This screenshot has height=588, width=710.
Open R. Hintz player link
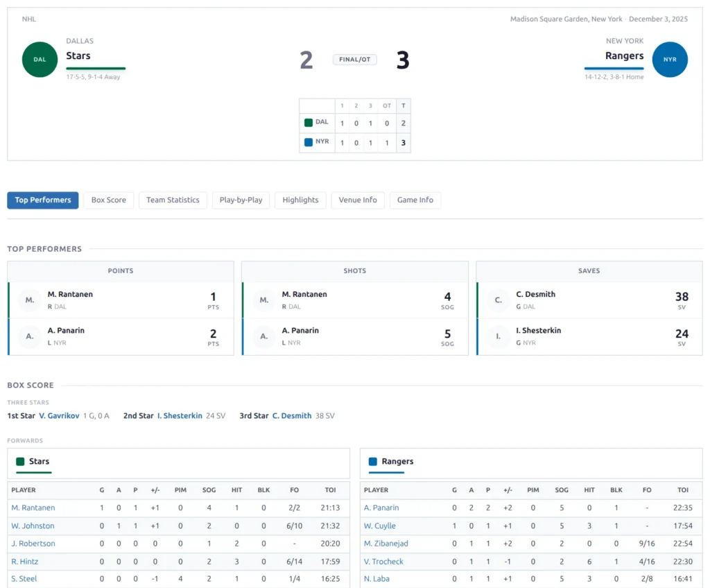[24, 562]
